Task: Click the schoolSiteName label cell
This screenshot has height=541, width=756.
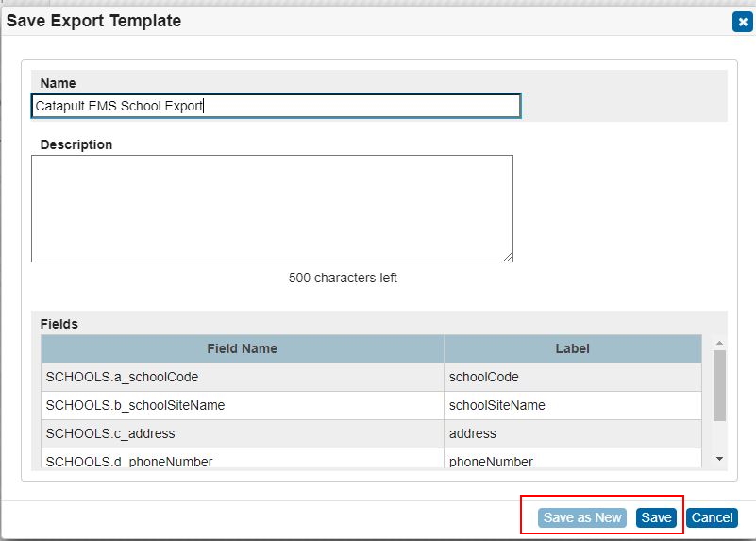Action: point(572,405)
